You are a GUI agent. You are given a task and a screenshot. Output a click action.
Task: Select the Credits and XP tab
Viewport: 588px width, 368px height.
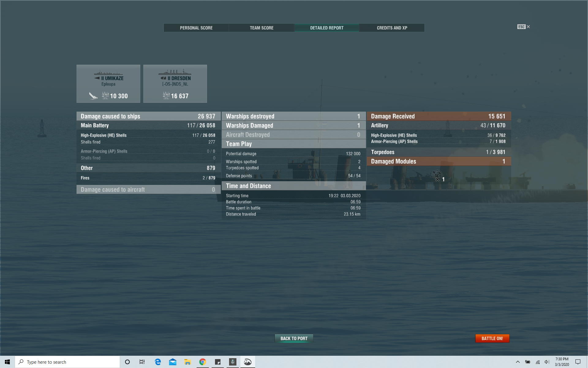[392, 28]
